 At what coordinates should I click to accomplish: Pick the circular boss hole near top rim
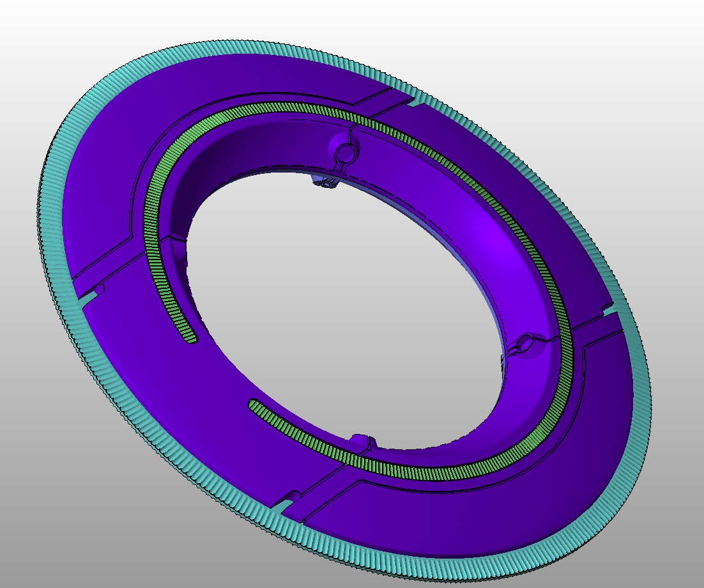345,153
